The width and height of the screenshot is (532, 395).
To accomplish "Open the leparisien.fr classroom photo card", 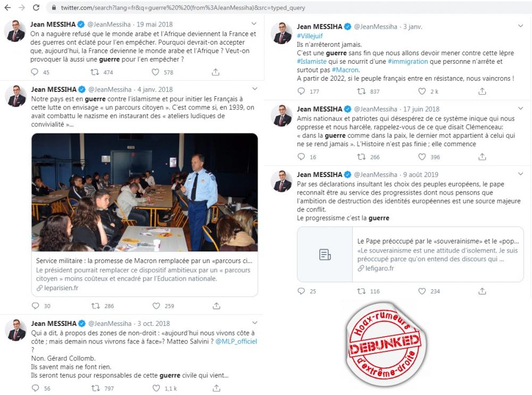I will pyautogui.click(x=145, y=215).
